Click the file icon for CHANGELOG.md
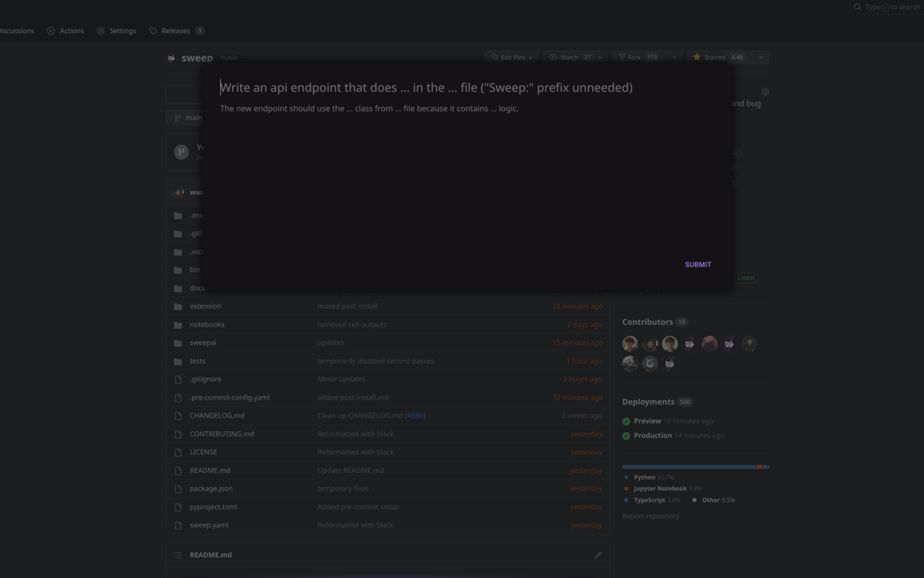The image size is (924, 578). coord(178,415)
